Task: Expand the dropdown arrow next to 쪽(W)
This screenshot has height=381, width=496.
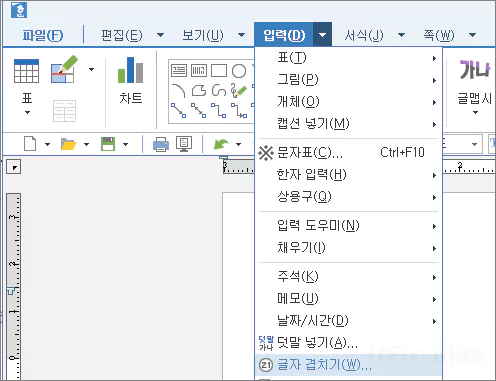Action: [472, 35]
